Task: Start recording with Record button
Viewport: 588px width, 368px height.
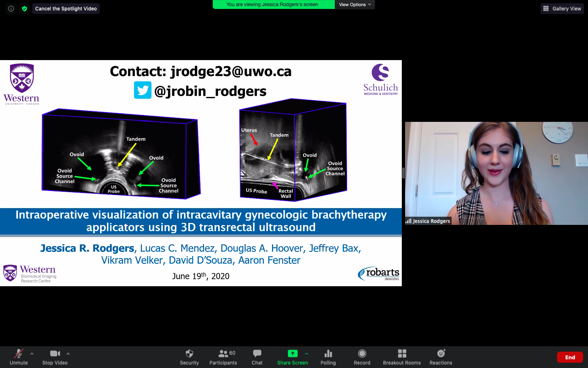Action: pos(362,357)
